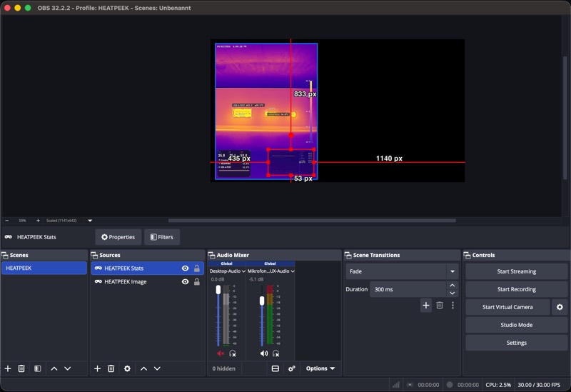Screen dimensions: 571x392
Task: Click the -5.1 dB volume label
Action: (257, 279)
